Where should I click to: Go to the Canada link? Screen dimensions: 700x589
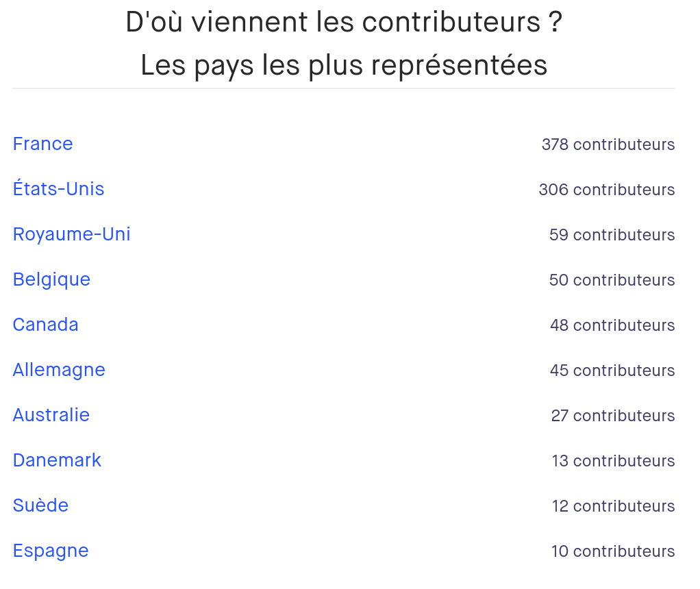coord(45,325)
